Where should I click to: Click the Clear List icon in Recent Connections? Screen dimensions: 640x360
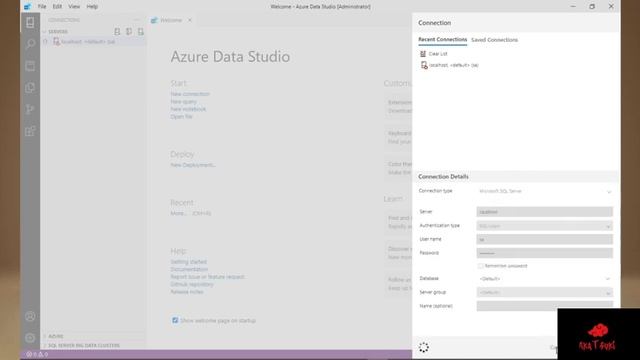click(423, 54)
